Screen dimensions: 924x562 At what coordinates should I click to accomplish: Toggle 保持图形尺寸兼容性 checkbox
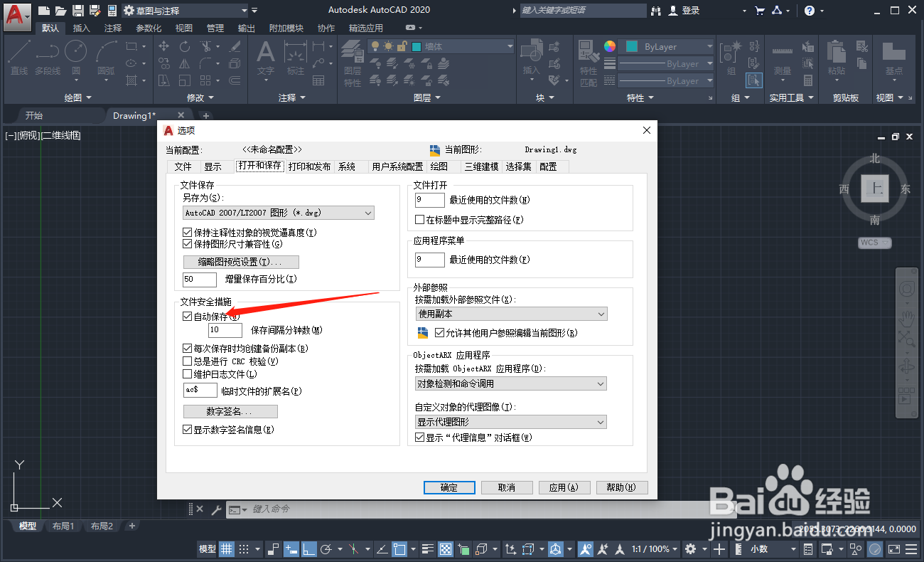(188, 244)
